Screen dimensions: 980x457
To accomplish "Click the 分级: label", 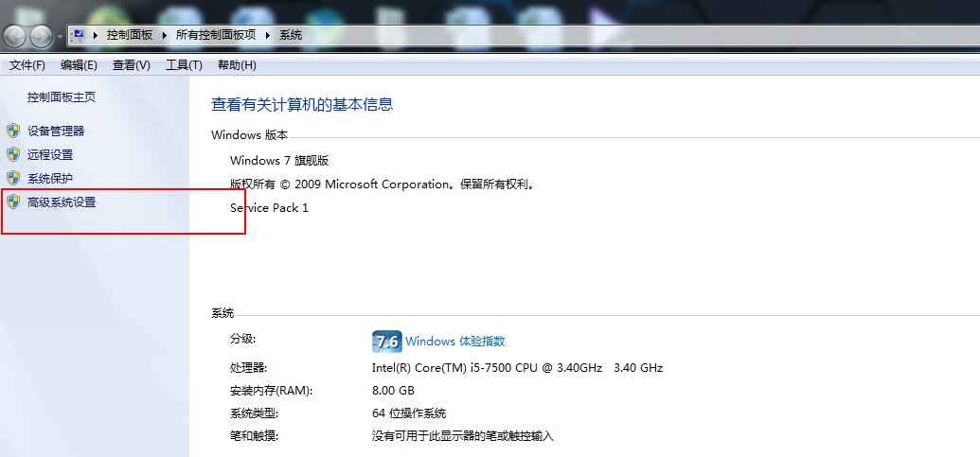I will pyautogui.click(x=243, y=339).
